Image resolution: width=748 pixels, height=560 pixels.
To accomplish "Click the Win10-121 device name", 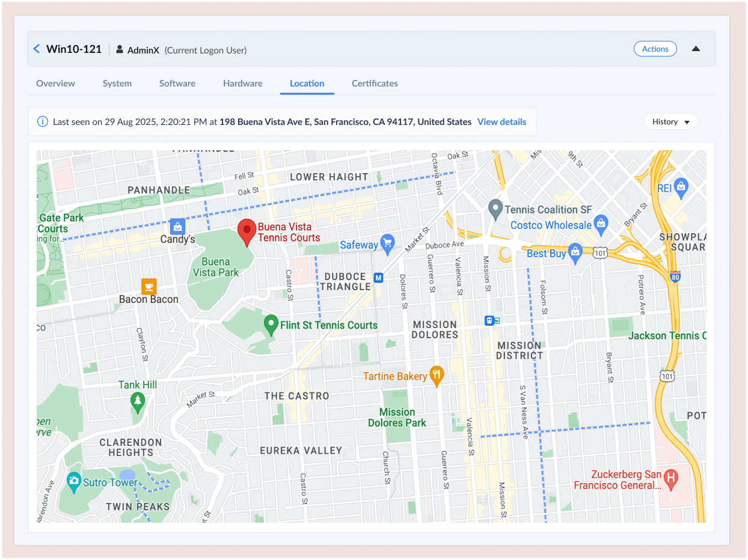I will [74, 49].
